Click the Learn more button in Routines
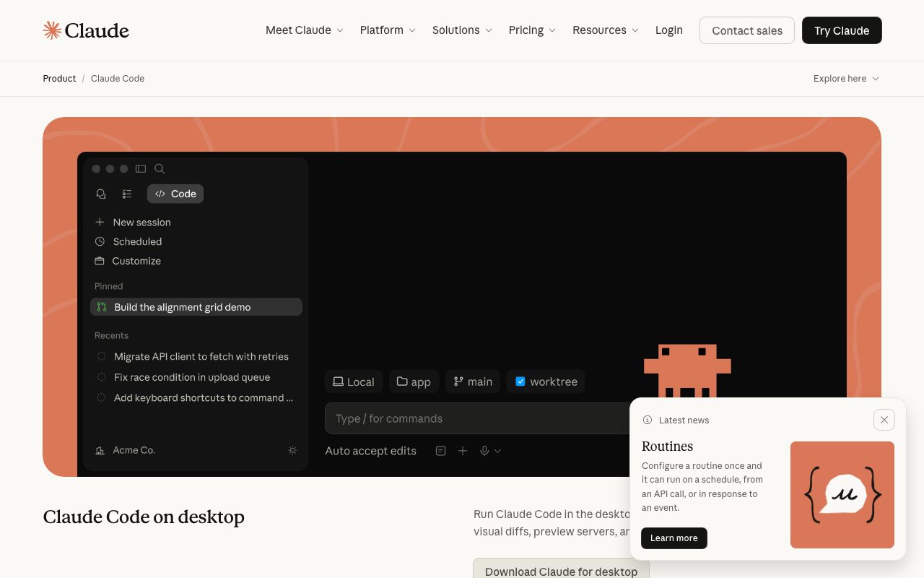924x578 pixels. pos(674,538)
